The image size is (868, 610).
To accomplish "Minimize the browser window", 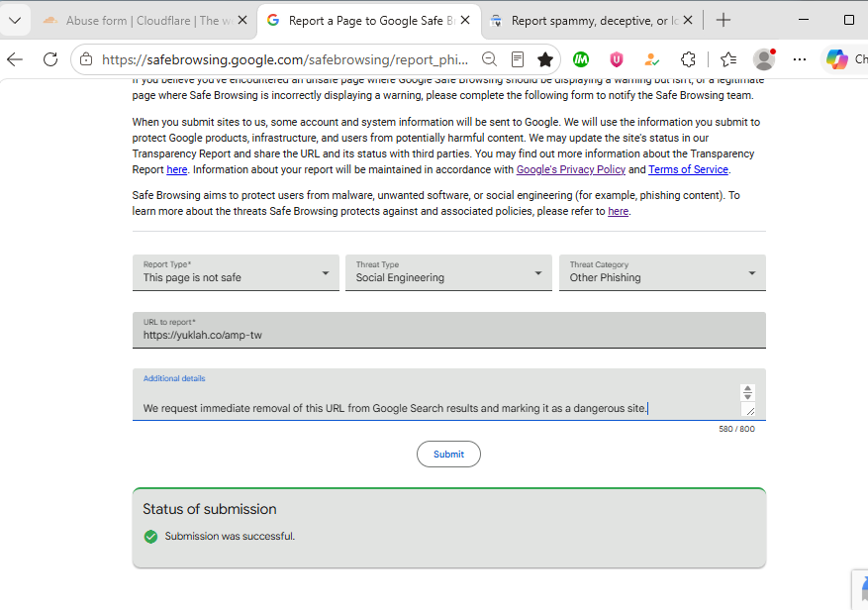I will [x=804, y=21].
